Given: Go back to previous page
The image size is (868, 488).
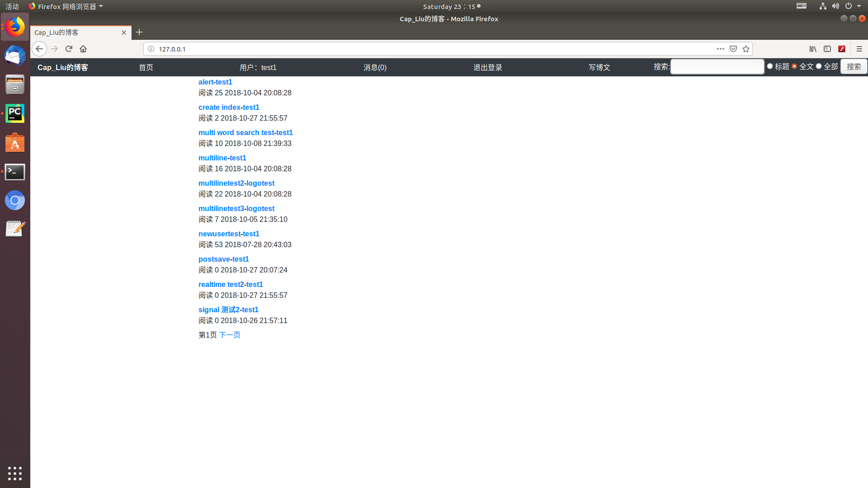Looking at the screenshot, I should (x=39, y=49).
